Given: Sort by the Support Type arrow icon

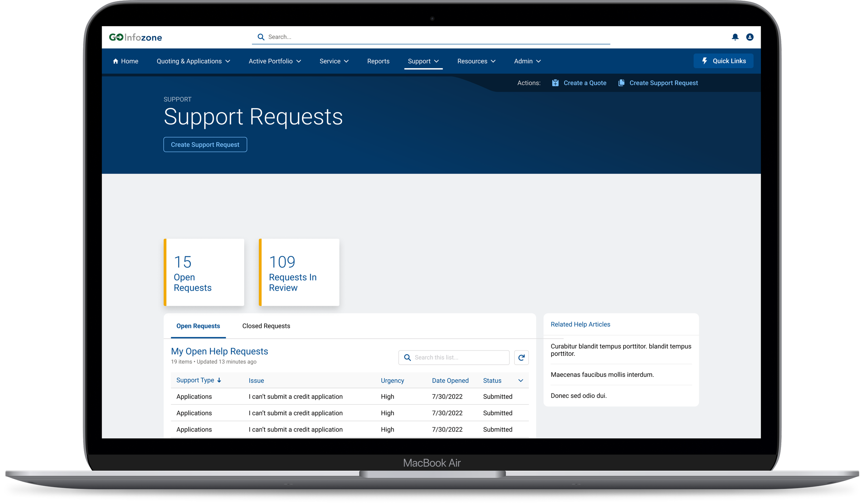Looking at the screenshot, I should point(219,380).
